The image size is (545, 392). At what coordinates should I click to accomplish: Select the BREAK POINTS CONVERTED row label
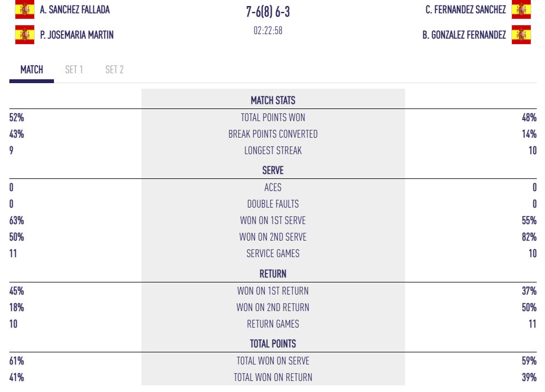tap(273, 134)
